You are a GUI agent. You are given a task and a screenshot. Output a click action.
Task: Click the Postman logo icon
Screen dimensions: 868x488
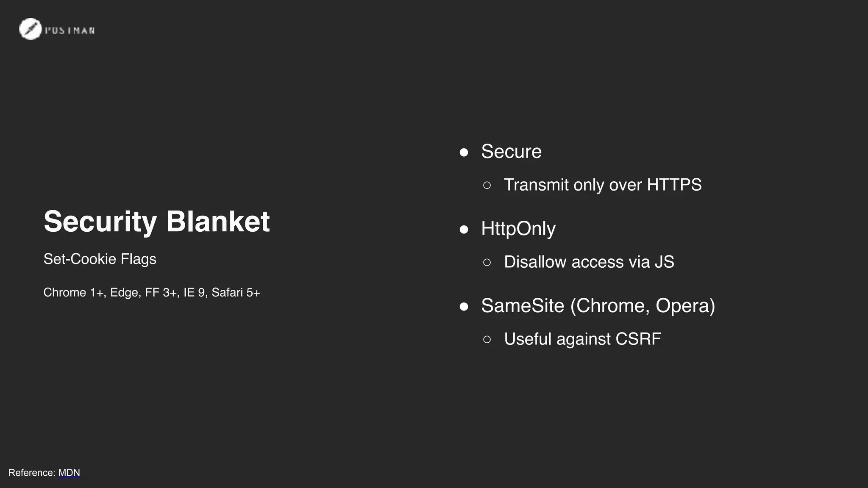coord(30,29)
